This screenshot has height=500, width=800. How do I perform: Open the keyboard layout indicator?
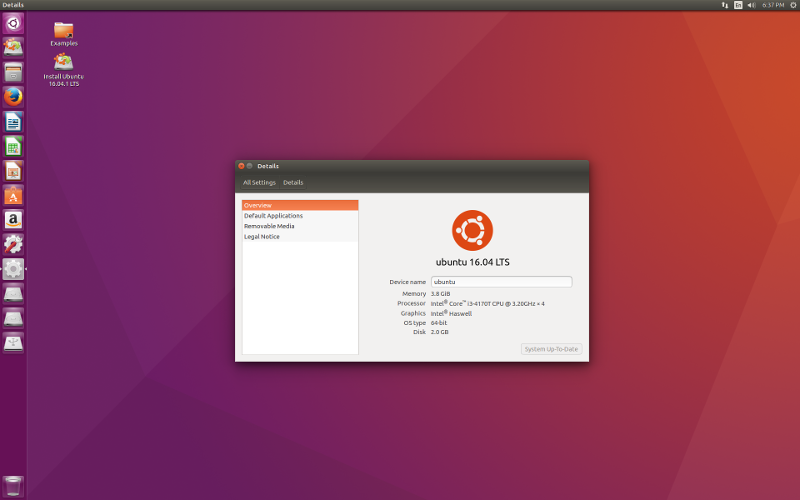click(x=738, y=5)
